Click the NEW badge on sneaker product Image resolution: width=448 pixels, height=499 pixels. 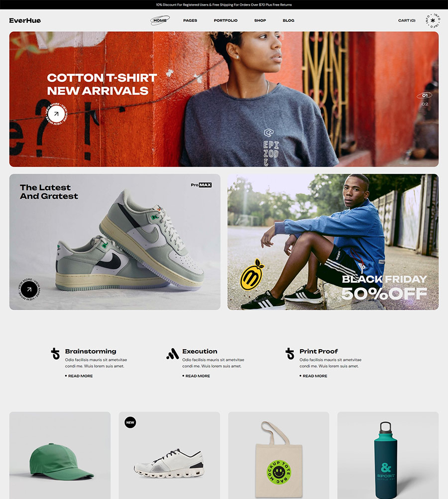tap(130, 422)
